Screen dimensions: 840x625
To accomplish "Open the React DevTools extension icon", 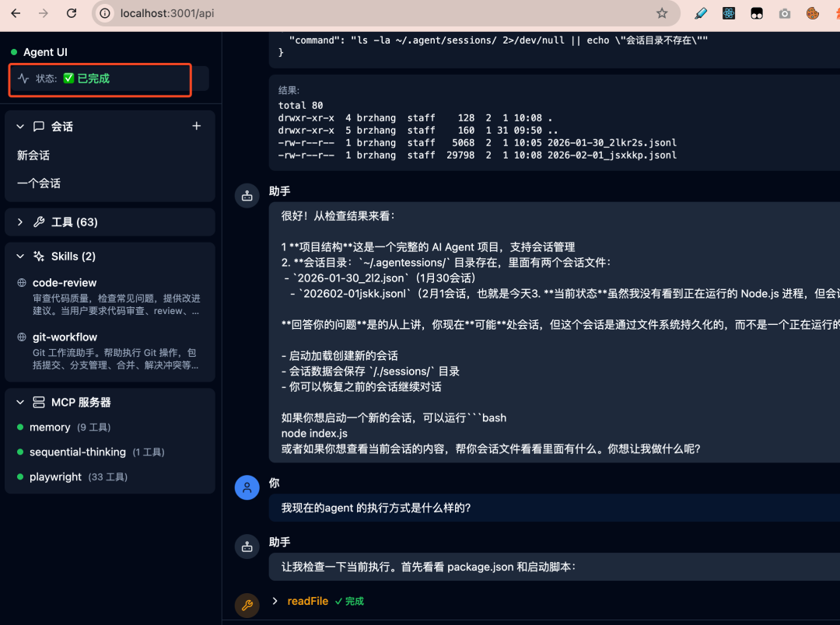I will (x=729, y=13).
